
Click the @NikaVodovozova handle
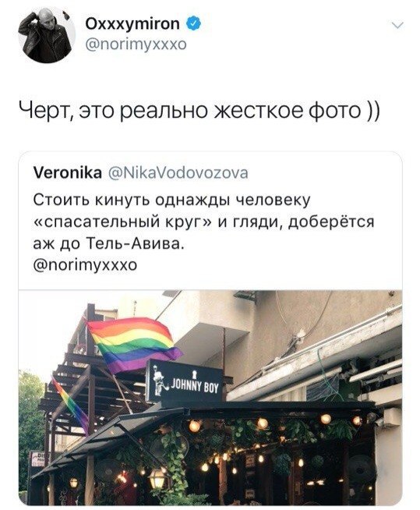[x=178, y=172]
